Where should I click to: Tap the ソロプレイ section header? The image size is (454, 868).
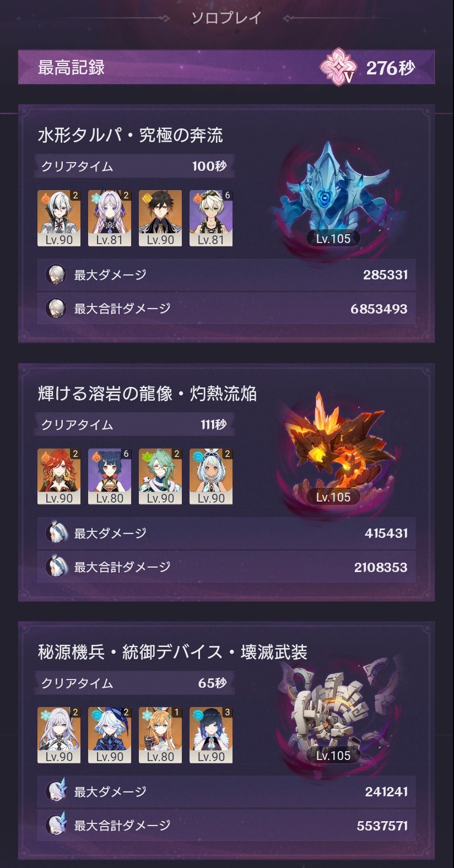pyautogui.click(x=226, y=18)
